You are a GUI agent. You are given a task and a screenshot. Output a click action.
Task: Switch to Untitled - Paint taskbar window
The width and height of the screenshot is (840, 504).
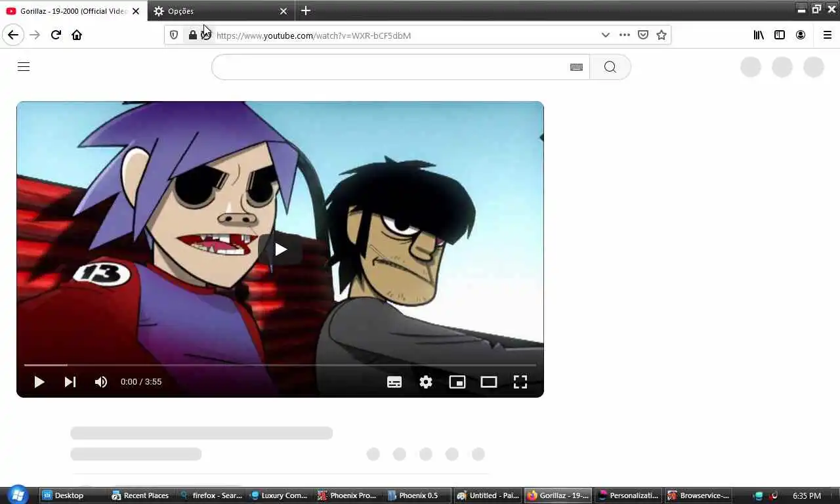(488, 495)
